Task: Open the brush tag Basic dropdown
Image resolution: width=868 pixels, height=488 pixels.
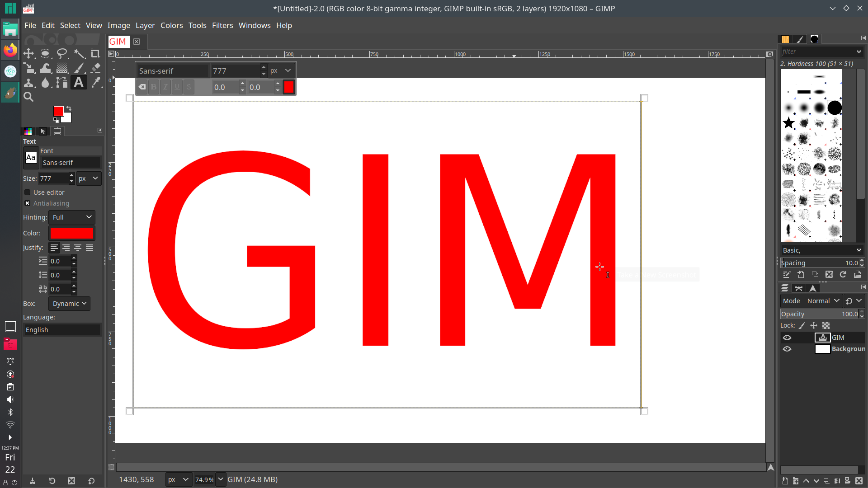Action: click(x=822, y=250)
